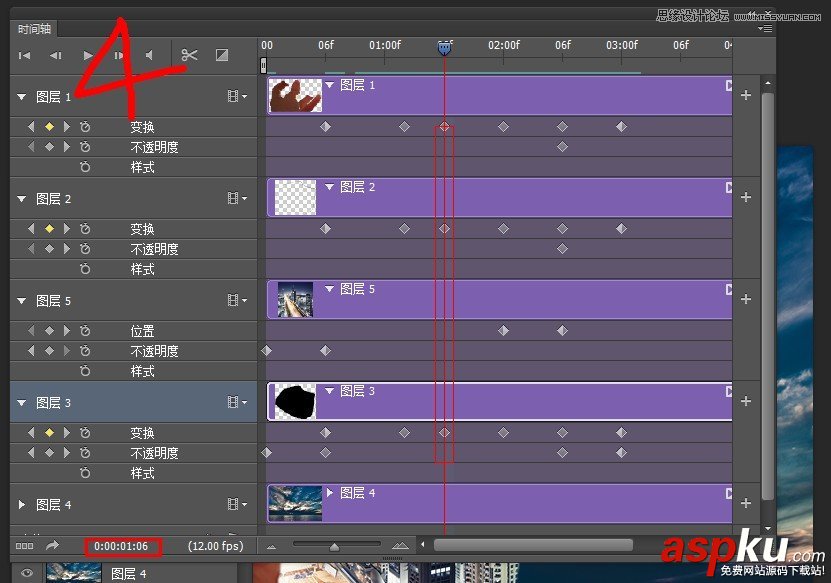Click render video arrow icon at bottom
This screenshot has width=831, height=583.
pyautogui.click(x=52, y=544)
